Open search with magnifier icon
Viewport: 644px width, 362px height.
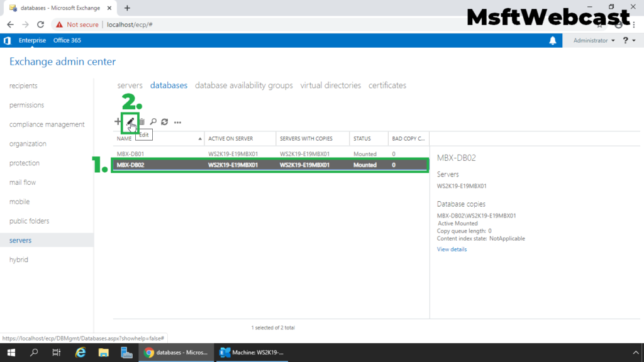click(153, 122)
